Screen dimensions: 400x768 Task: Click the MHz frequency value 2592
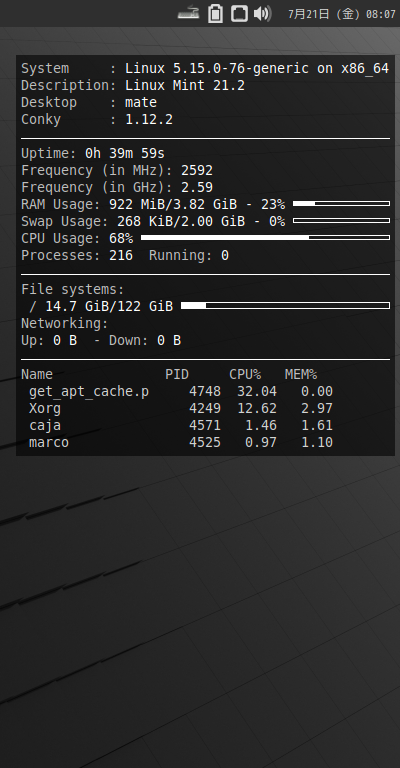(x=197, y=170)
